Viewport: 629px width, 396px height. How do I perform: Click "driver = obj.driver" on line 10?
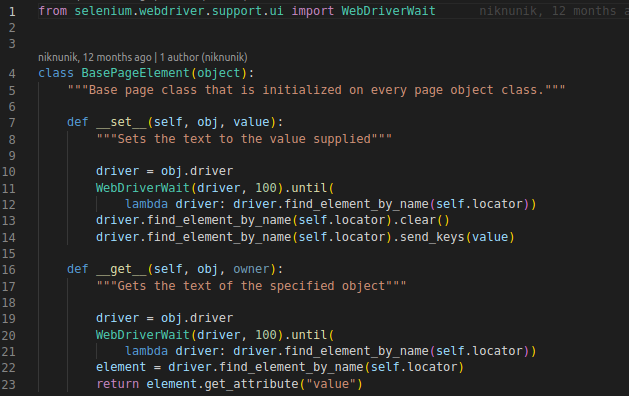coord(164,171)
